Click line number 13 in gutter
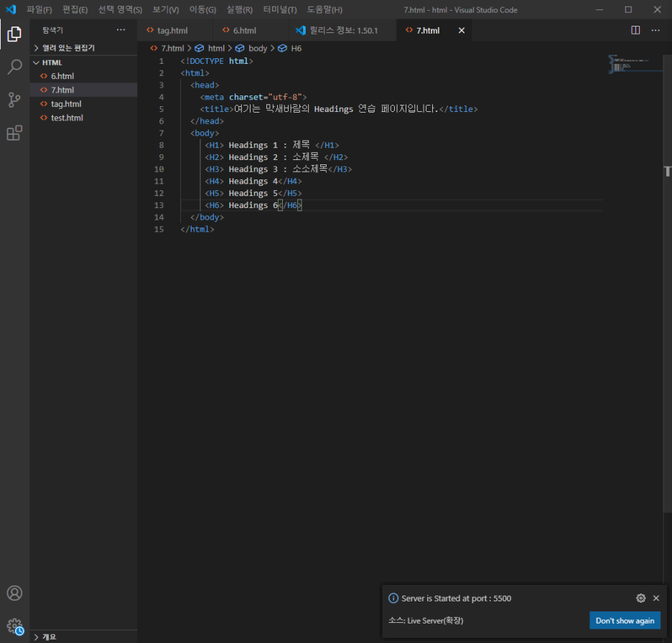This screenshot has width=672, height=643. 159,205
